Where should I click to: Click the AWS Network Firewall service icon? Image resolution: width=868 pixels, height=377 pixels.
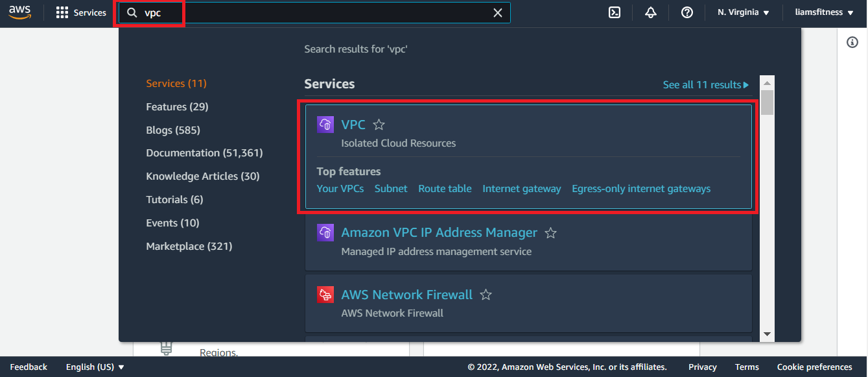[x=325, y=295]
